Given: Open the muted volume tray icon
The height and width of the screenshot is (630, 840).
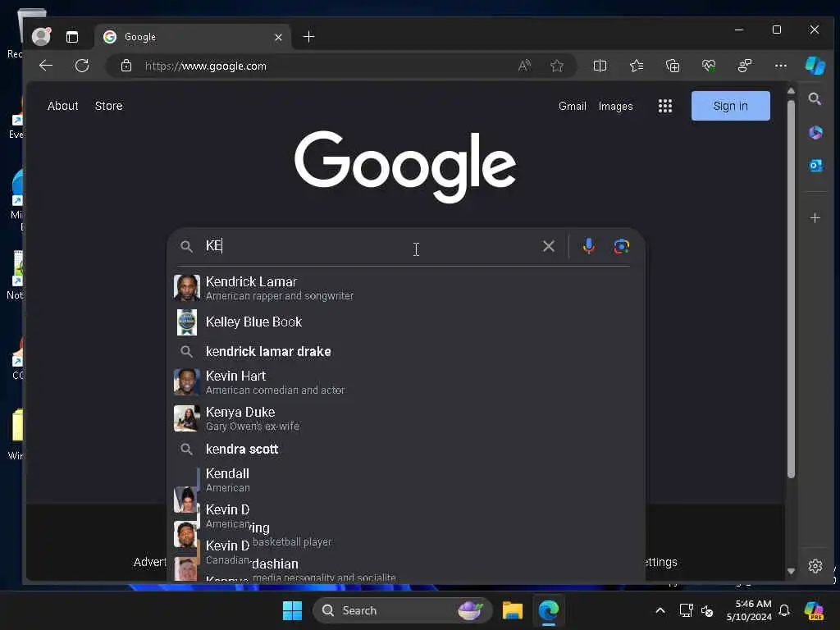Looking at the screenshot, I should click(x=707, y=610).
